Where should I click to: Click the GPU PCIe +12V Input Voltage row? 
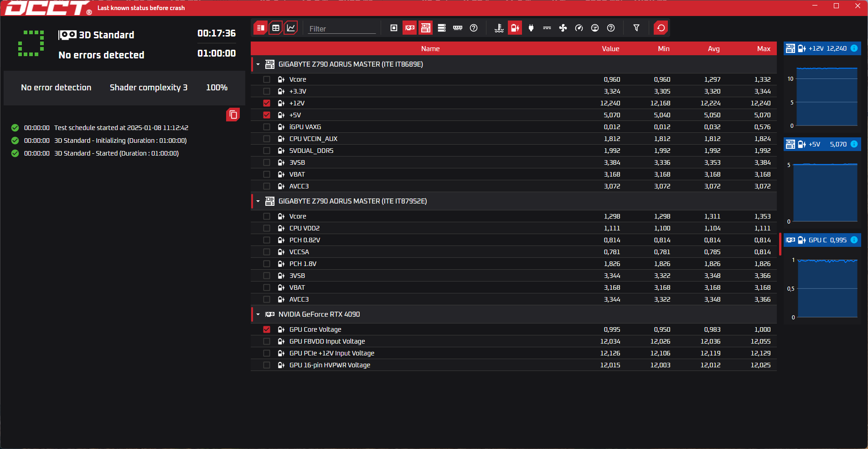514,353
